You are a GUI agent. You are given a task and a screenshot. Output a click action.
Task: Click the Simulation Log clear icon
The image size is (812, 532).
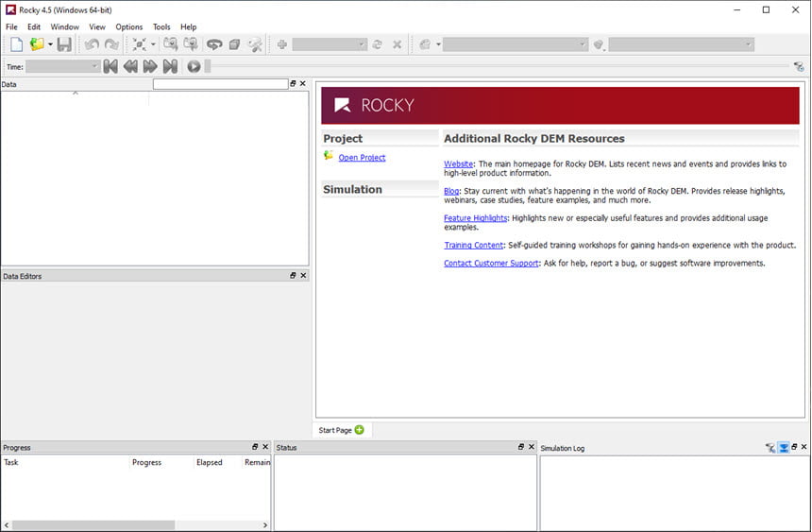(770, 448)
